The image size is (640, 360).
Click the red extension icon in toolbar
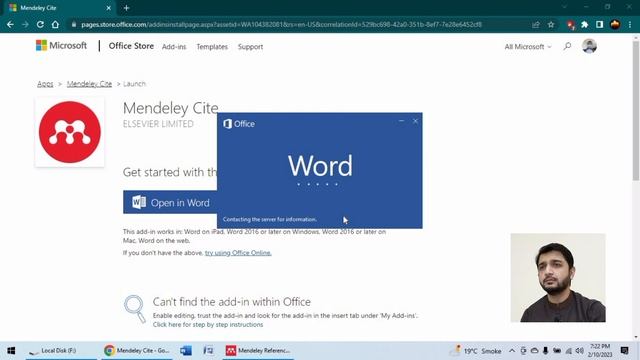570,25
